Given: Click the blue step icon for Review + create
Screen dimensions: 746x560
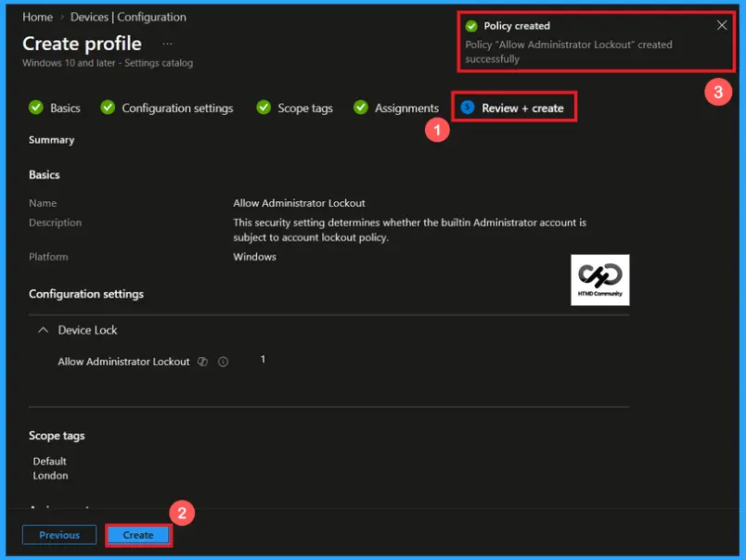Looking at the screenshot, I should click(468, 108).
